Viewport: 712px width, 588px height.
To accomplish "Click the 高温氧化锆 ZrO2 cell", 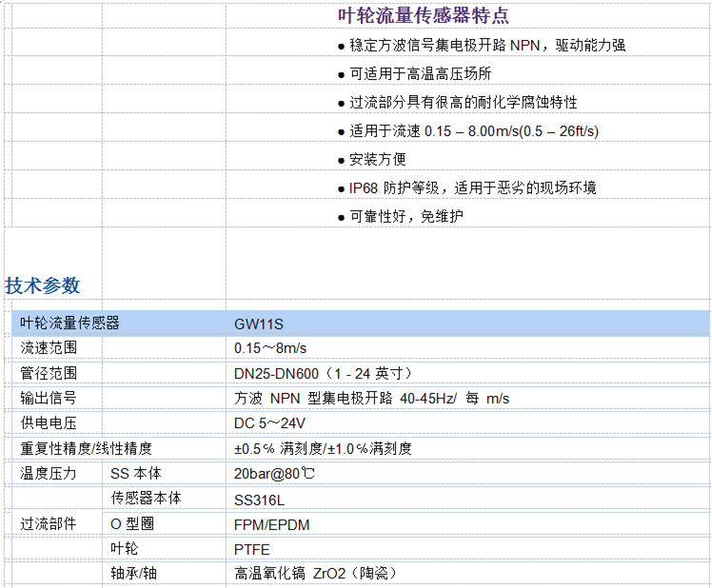I will tap(315, 574).
